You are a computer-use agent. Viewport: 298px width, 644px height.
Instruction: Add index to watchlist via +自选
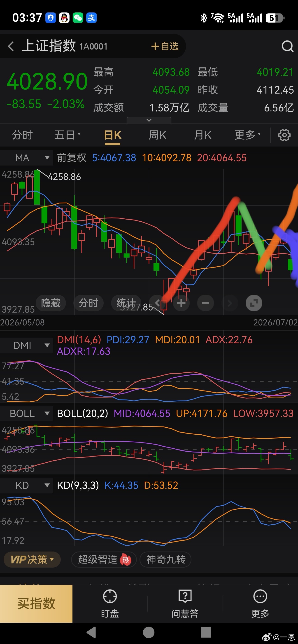(165, 46)
